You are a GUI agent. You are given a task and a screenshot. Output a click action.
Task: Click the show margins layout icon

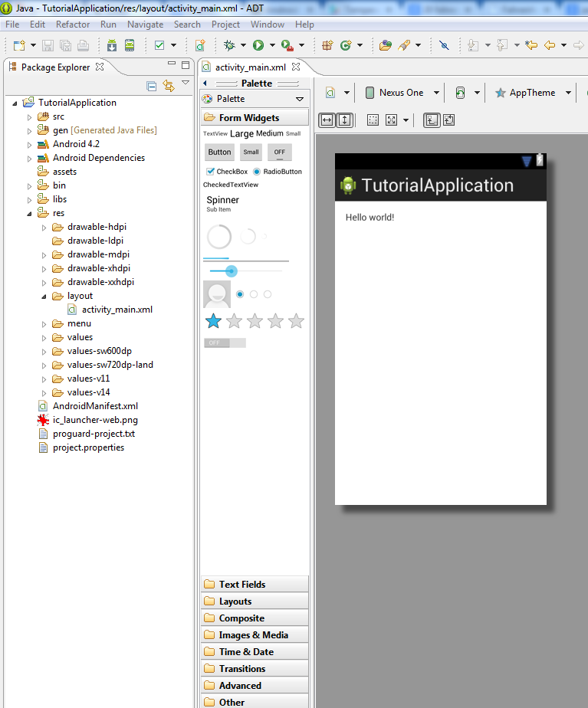[x=432, y=120]
